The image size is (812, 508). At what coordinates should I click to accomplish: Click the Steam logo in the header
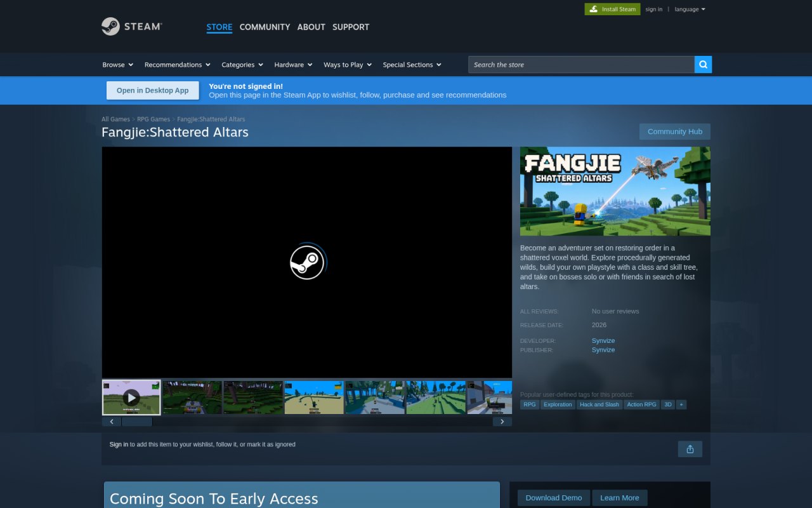tap(132, 27)
